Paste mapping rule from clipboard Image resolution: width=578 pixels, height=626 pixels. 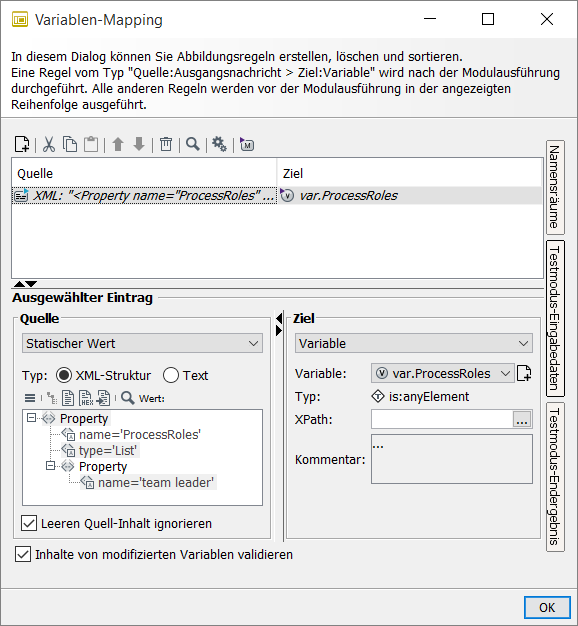tap(91, 144)
